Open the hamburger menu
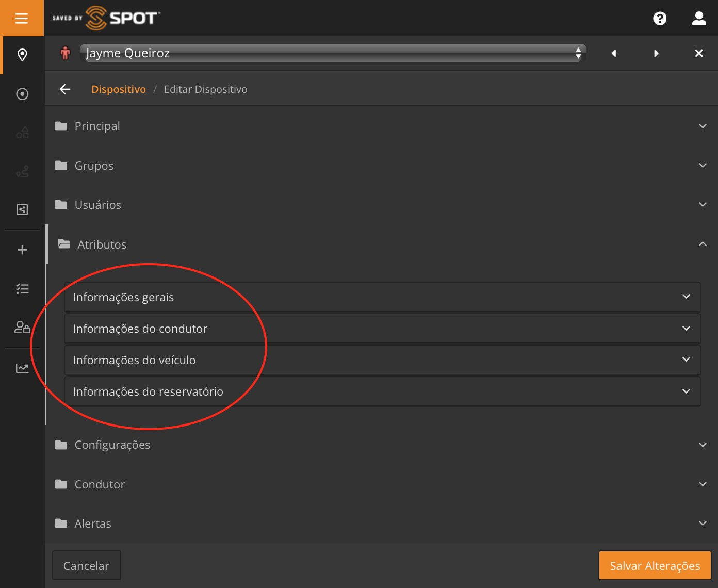The image size is (718, 588). 22,19
